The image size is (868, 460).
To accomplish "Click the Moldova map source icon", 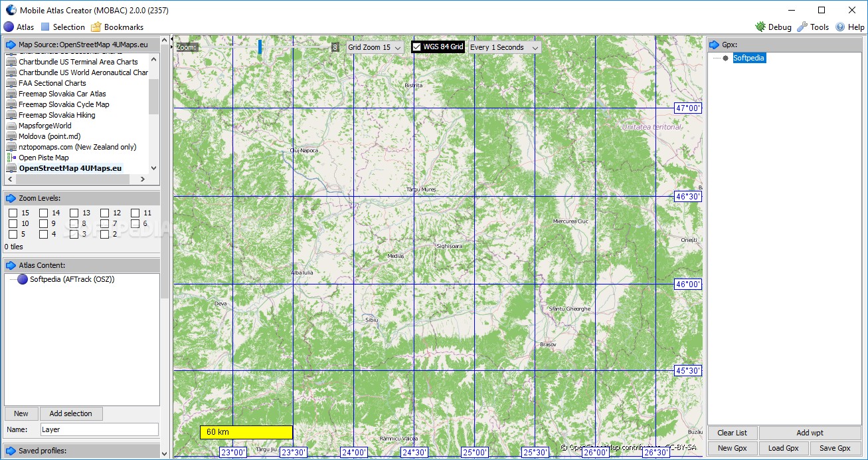I will 11,136.
